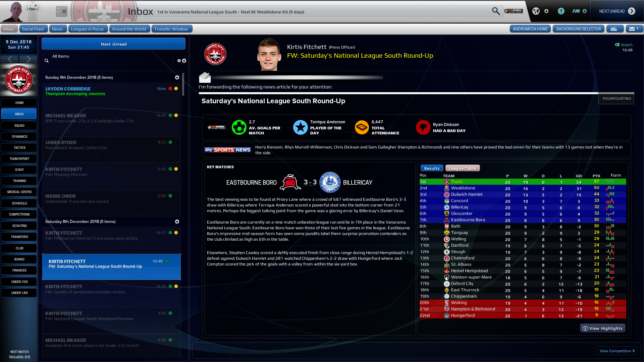This screenshot has height=362, width=644.
Task: Click the ANDROMEDA HOME button
Action: 530,29
